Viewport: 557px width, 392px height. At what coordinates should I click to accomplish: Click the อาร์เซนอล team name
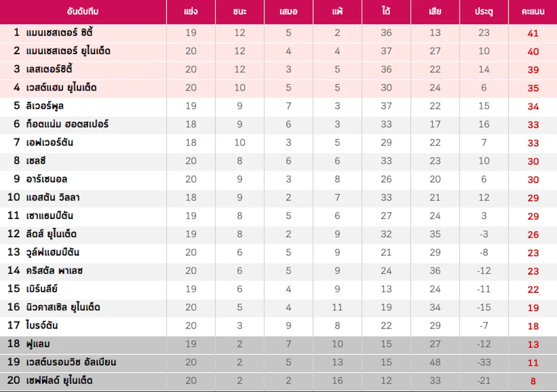click(x=47, y=179)
